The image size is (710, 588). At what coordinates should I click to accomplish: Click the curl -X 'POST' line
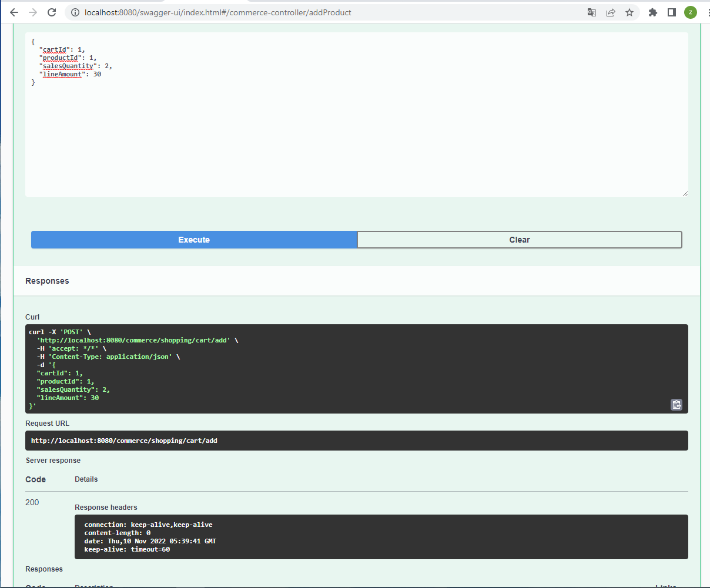tap(60, 332)
